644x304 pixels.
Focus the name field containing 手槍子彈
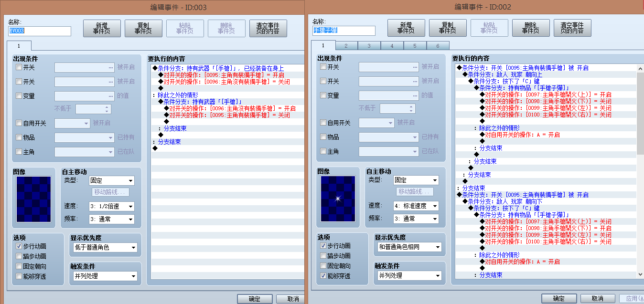click(344, 31)
